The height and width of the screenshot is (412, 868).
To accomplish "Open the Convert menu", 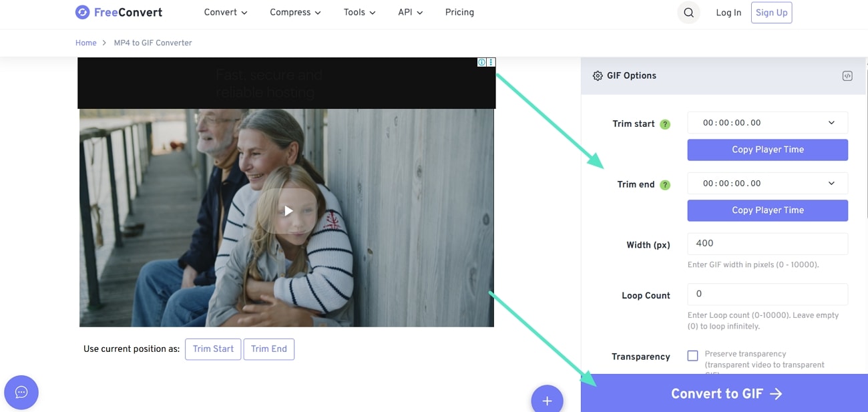I will coord(226,13).
